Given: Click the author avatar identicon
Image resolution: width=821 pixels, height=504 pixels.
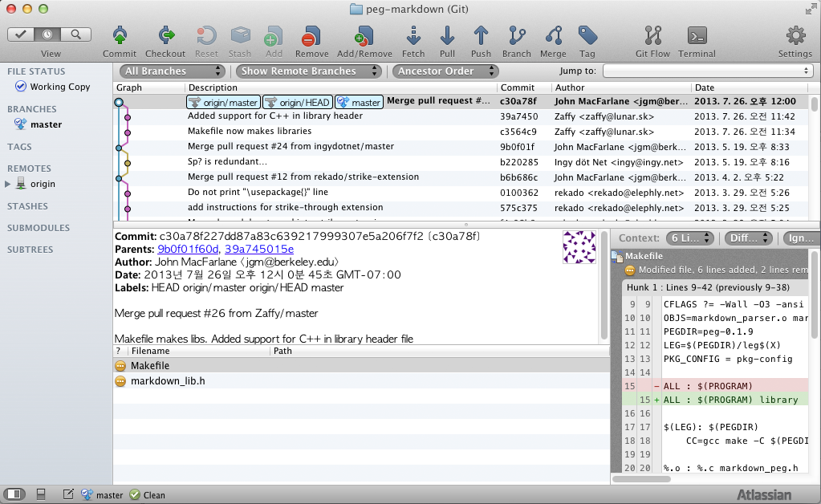Looking at the screenshot, I should click(x=579, y=247).
